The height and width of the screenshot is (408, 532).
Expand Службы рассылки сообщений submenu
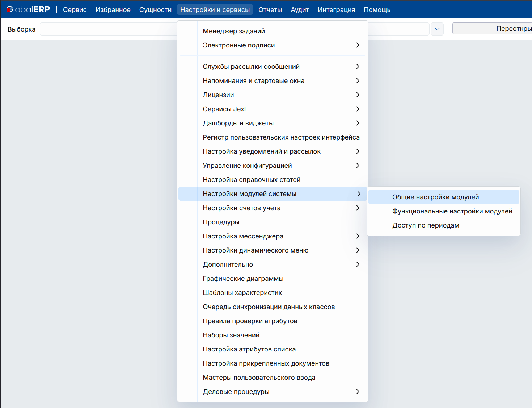click(251, 67)
